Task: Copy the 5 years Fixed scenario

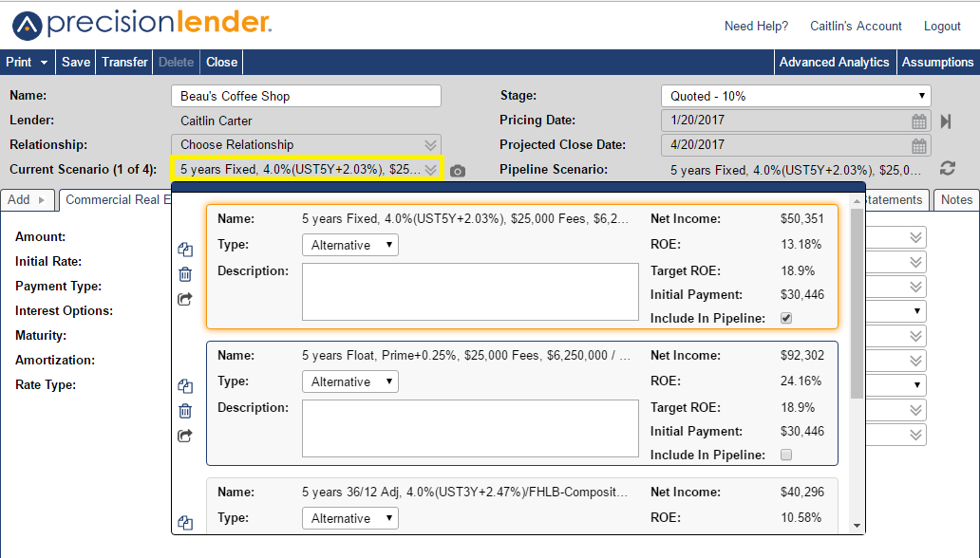Action: point(185,250)
